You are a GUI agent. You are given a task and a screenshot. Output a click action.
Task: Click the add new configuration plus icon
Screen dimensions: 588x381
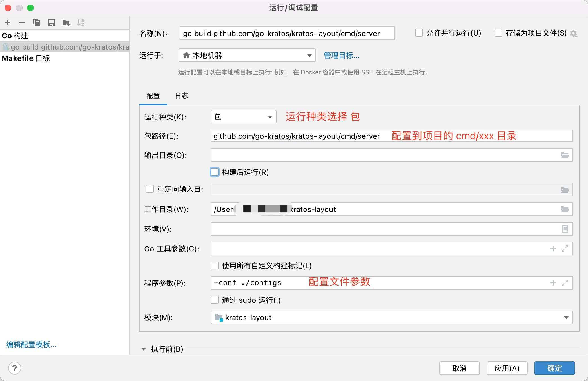point(8,23)
